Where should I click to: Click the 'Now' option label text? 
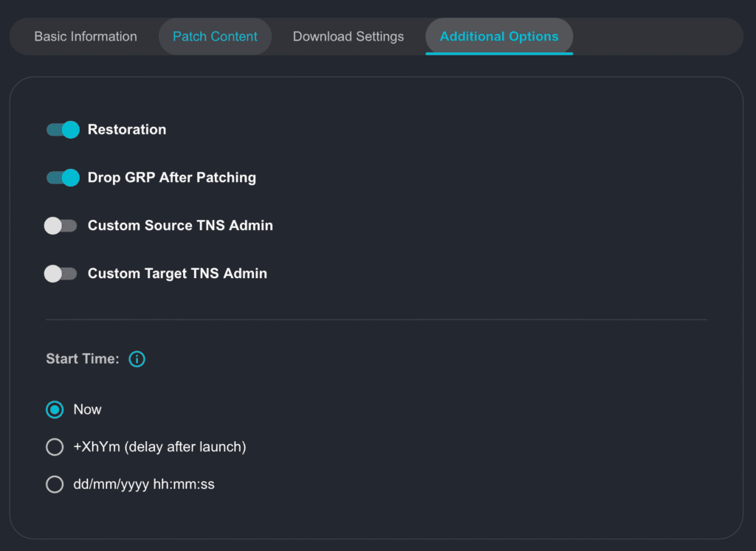click(x=87, y=409)
